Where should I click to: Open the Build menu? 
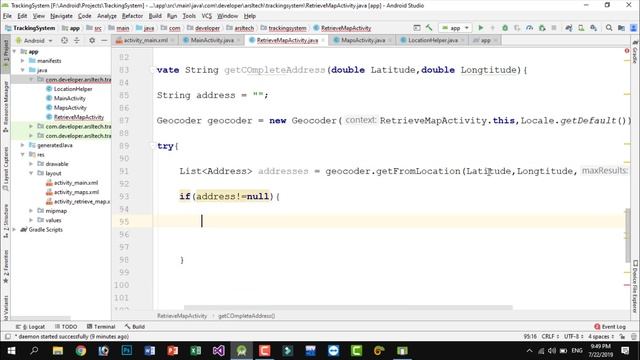[155, 16]
